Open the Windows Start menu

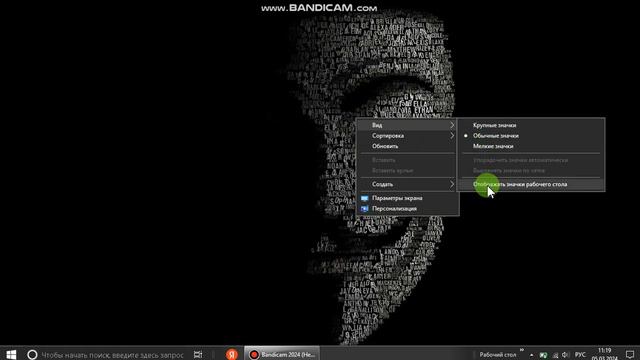pos(11,354)
